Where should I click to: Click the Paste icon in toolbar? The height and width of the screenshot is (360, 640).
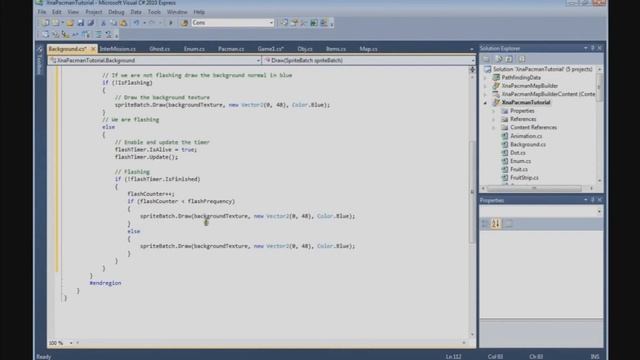(123, 23)
